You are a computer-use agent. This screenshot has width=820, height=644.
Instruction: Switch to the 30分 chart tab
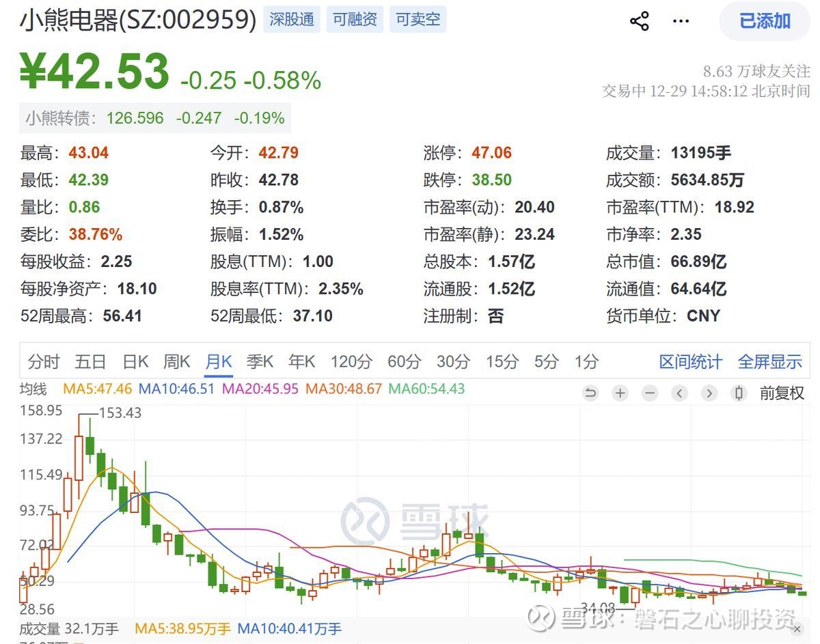coord(454,362)
